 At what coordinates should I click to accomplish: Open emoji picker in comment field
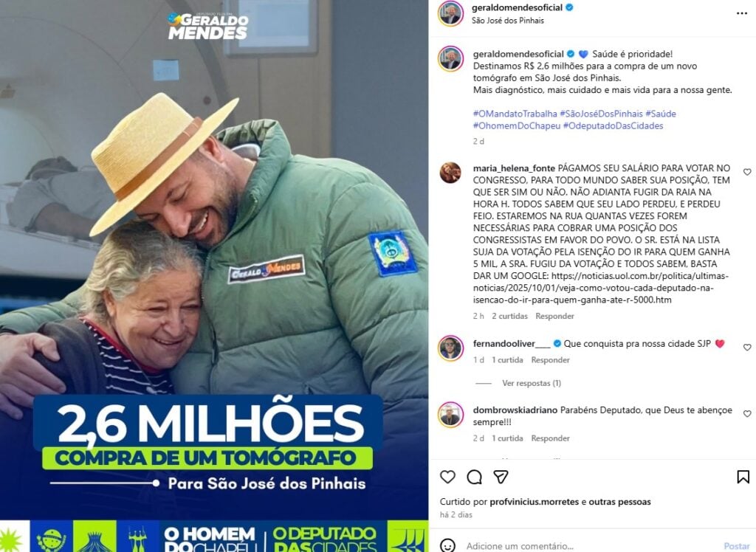[x=448, y=546]
